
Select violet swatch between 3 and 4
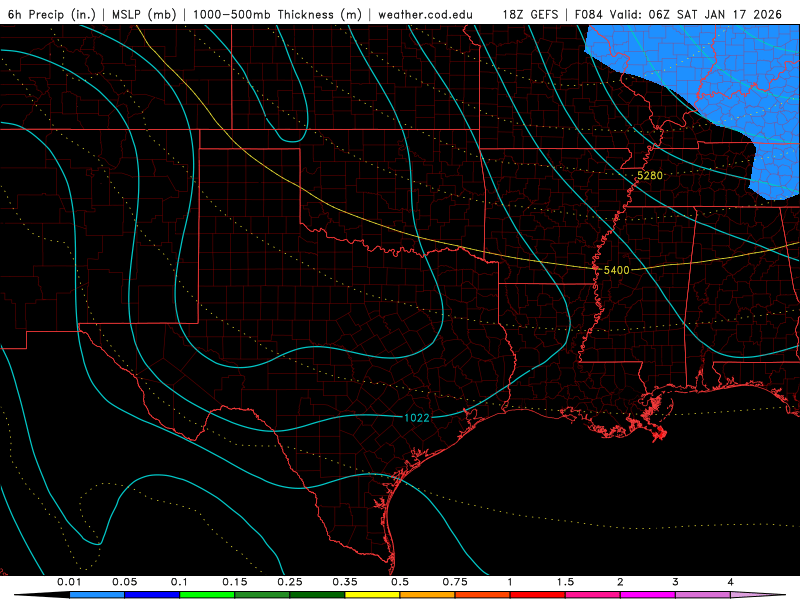click(703, 595)
